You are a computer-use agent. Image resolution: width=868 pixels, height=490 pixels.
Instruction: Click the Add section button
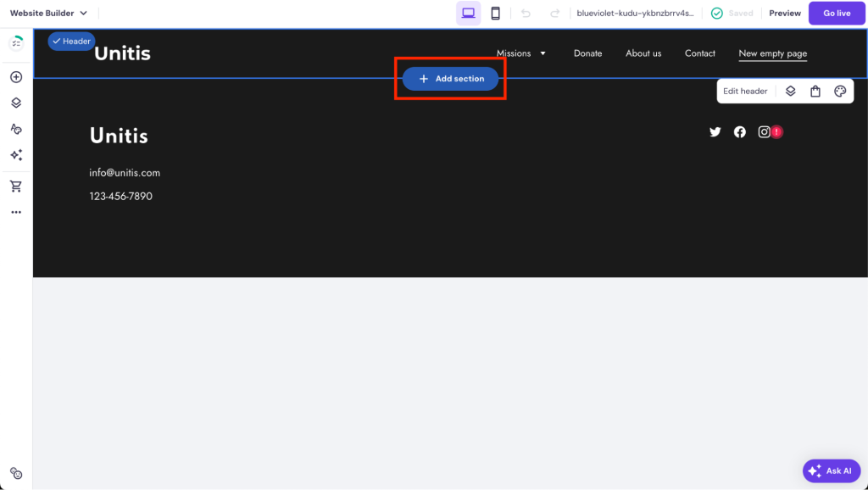[x=449, y=78]
